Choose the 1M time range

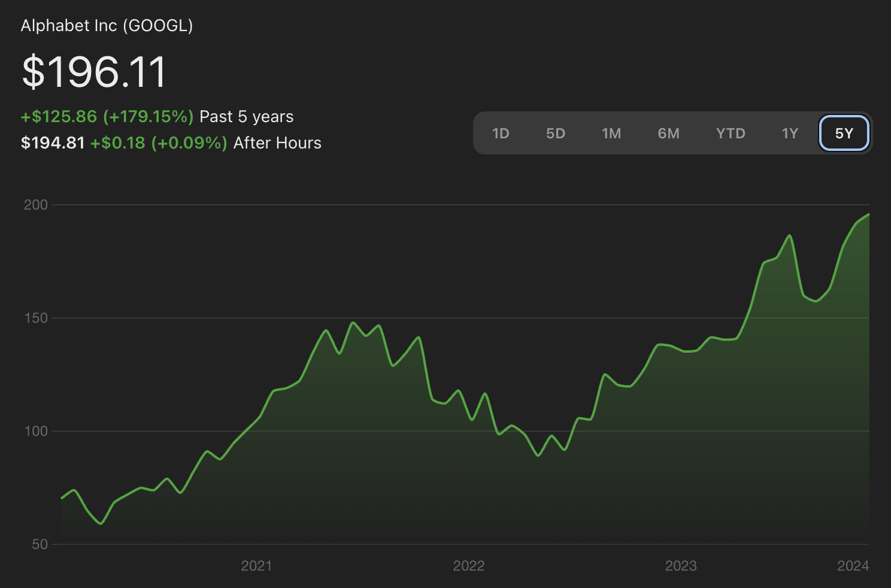point(611,134)
